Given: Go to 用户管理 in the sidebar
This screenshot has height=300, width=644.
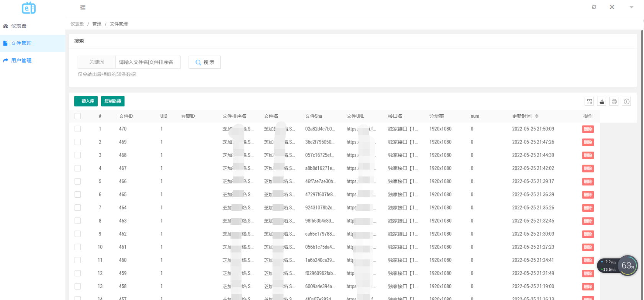Looking at the screenshot, I should [21, 61].
